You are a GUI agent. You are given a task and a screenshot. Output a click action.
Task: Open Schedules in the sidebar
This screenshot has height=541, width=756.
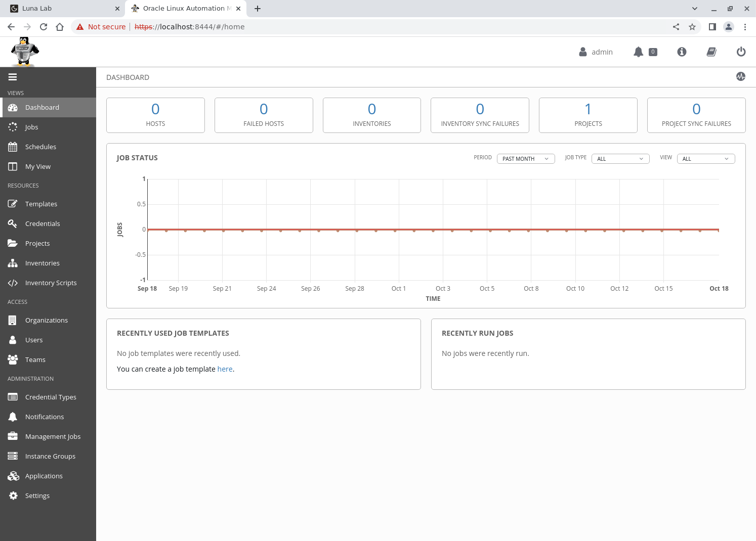tap(48, 147)
